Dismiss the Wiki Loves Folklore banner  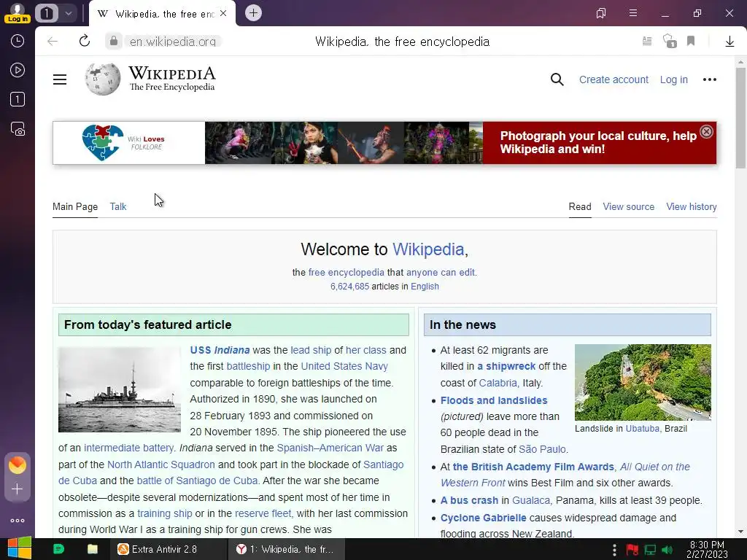[x=706, y=131]
